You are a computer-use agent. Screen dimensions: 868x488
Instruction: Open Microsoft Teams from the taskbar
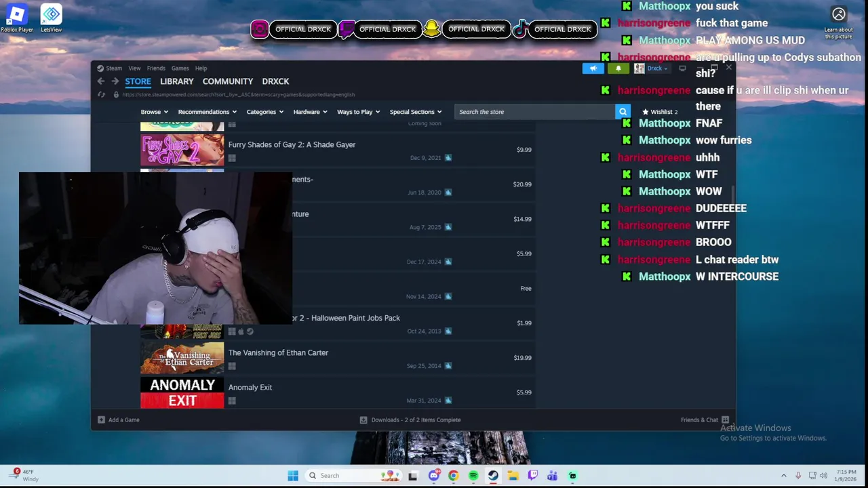(552, 476)
